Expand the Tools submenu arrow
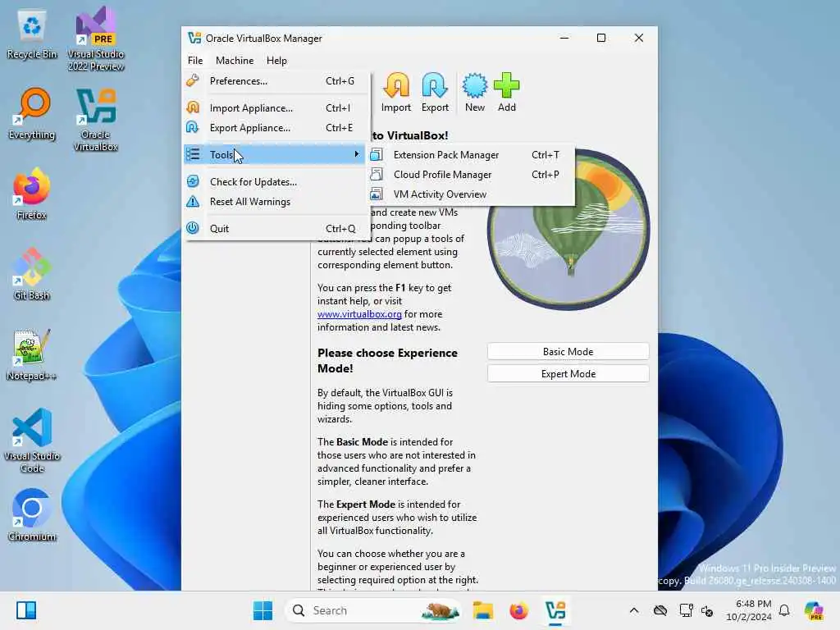Image resolution: width=840 pixels, height=630 pixels. pyautogui.click(x=356, y=154)
